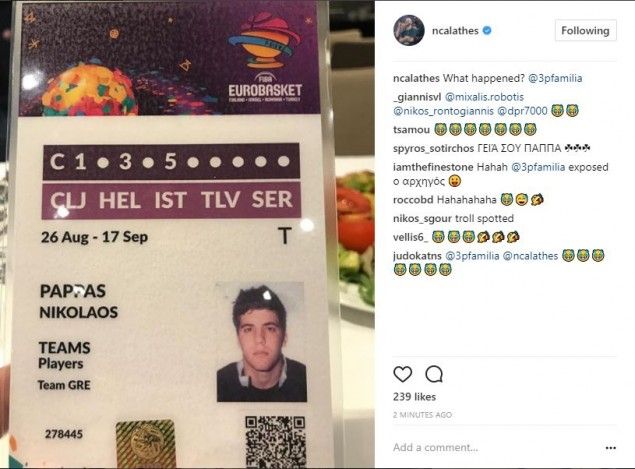Open ncalathes profile picture avatar

(x=409, y=30)
